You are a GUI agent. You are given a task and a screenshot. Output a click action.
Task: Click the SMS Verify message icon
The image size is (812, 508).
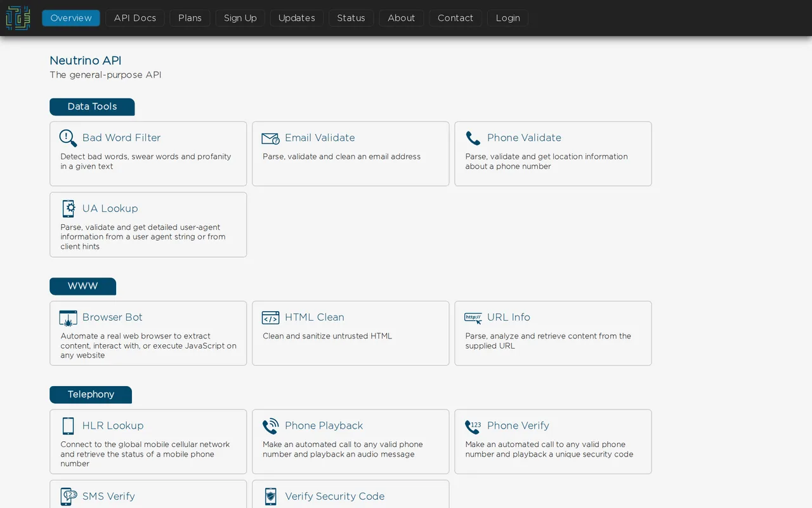tap(69, 497)
